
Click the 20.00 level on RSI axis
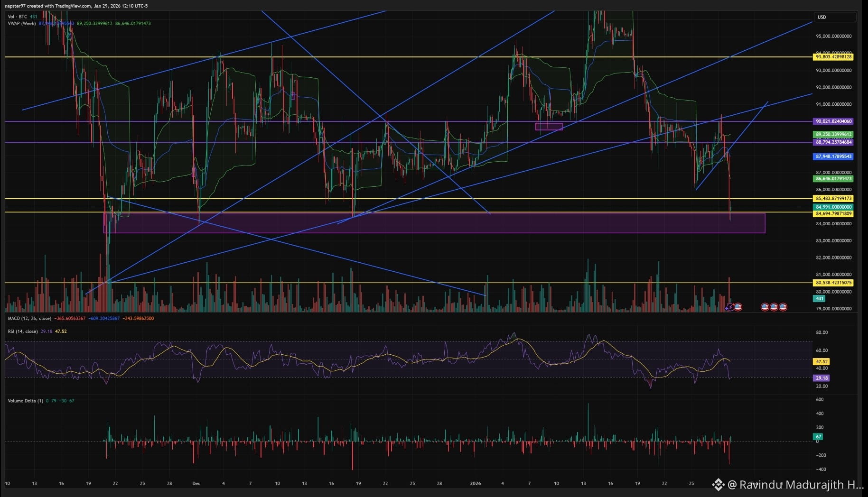(821, 387)
